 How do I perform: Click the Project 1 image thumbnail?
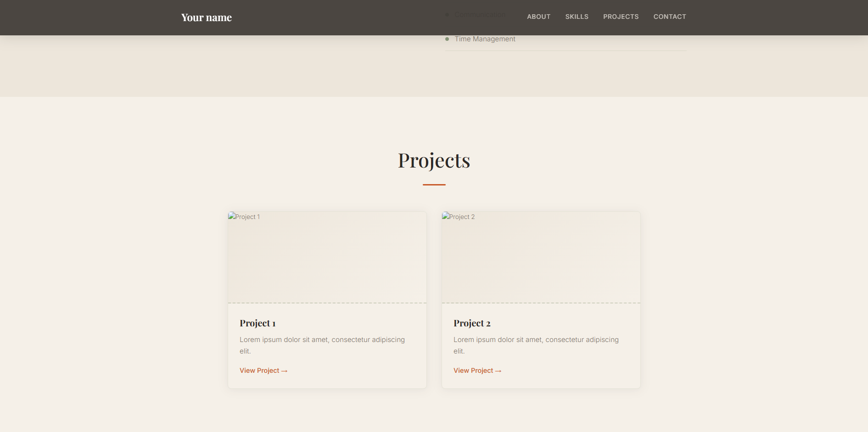327,257
